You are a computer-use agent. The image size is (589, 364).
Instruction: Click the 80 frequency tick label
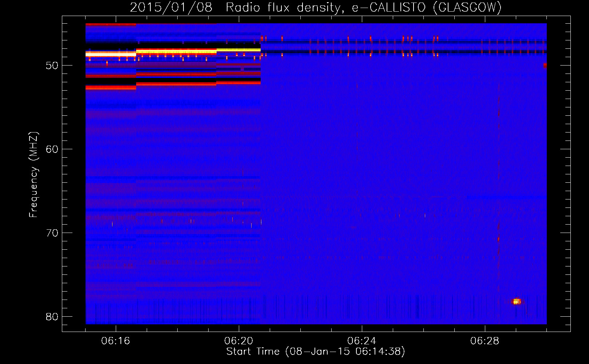(x=52, y=317)
